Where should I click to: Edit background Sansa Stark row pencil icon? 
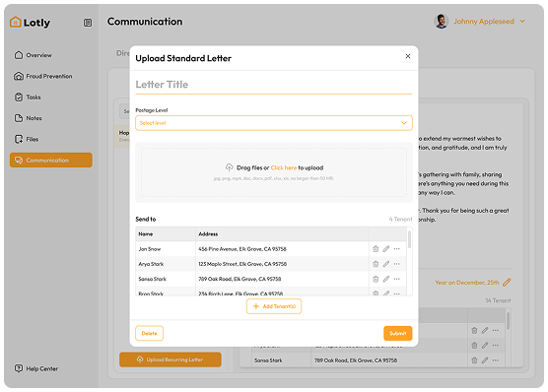(x=485, y=360)
